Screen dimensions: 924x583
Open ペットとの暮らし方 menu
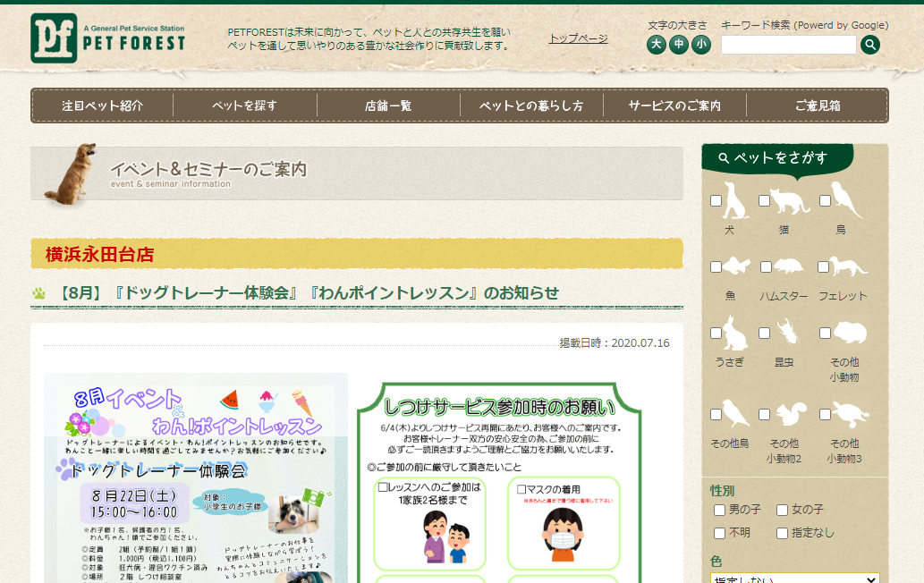[531, 106]
